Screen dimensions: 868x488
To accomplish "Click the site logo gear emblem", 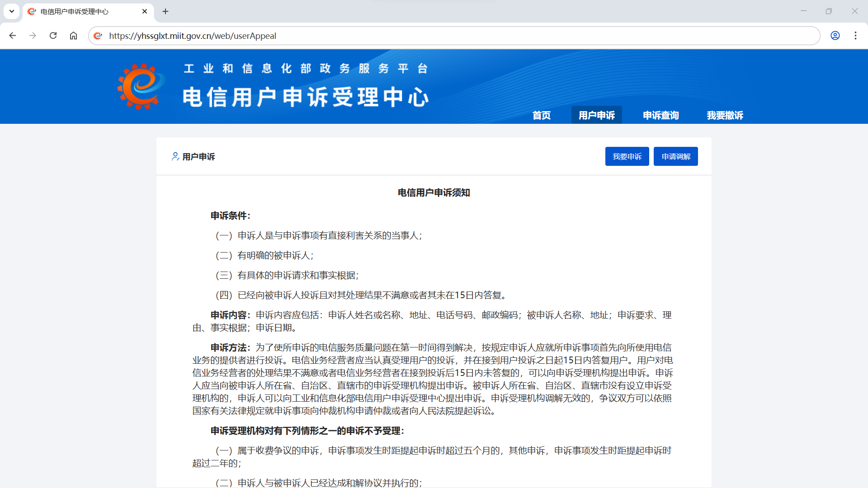I will click(140, 86).
